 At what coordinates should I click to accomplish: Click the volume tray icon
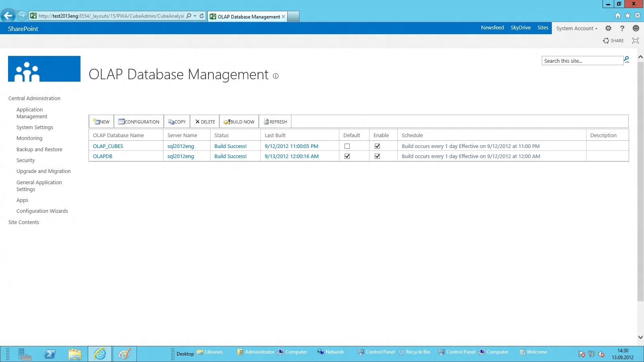601,354
